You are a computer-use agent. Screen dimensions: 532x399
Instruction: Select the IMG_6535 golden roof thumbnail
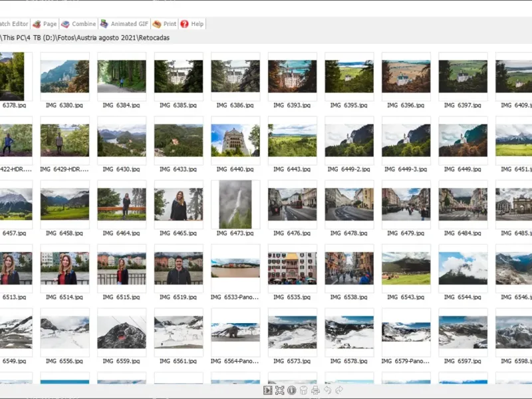pos(293,268)
